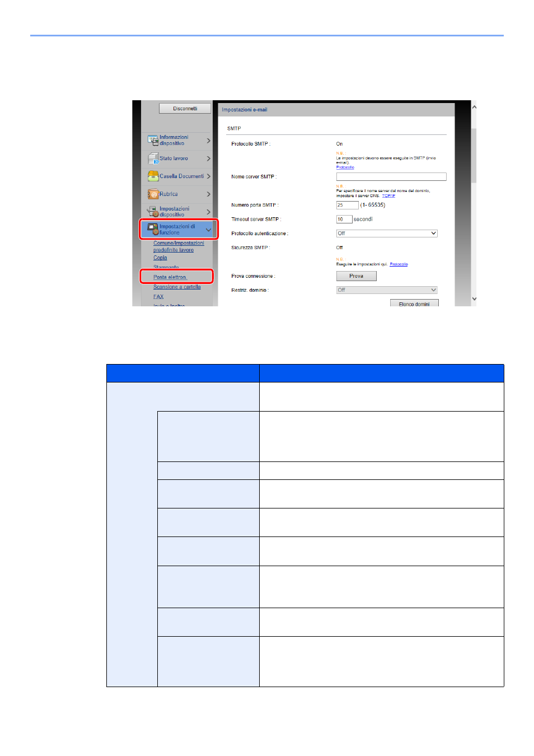534x756 pixels.
Task: Click the Casella Documenti box icon
Action: point(153,176)
